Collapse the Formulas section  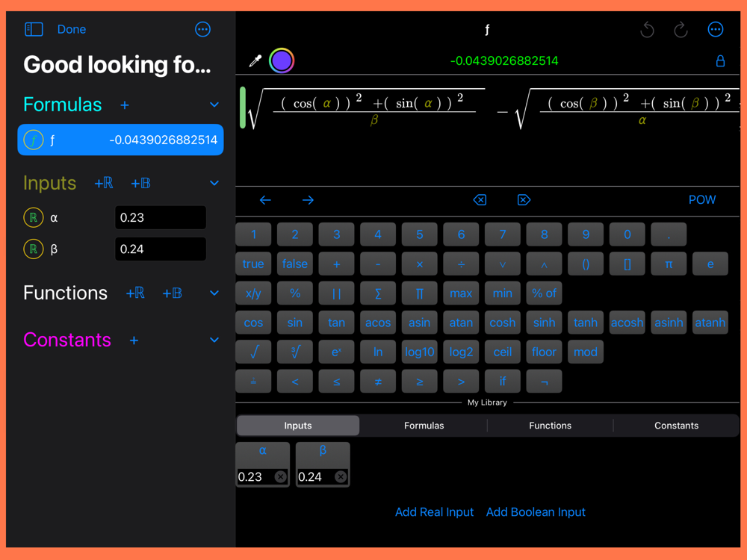(x=214, y=105)
